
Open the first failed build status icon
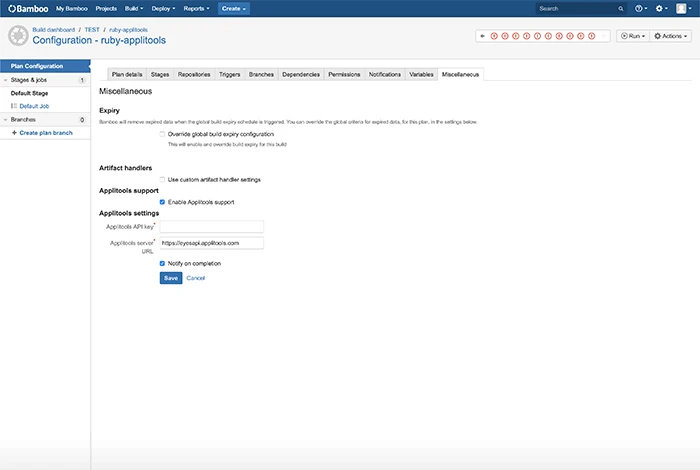[x=494, y=36]
